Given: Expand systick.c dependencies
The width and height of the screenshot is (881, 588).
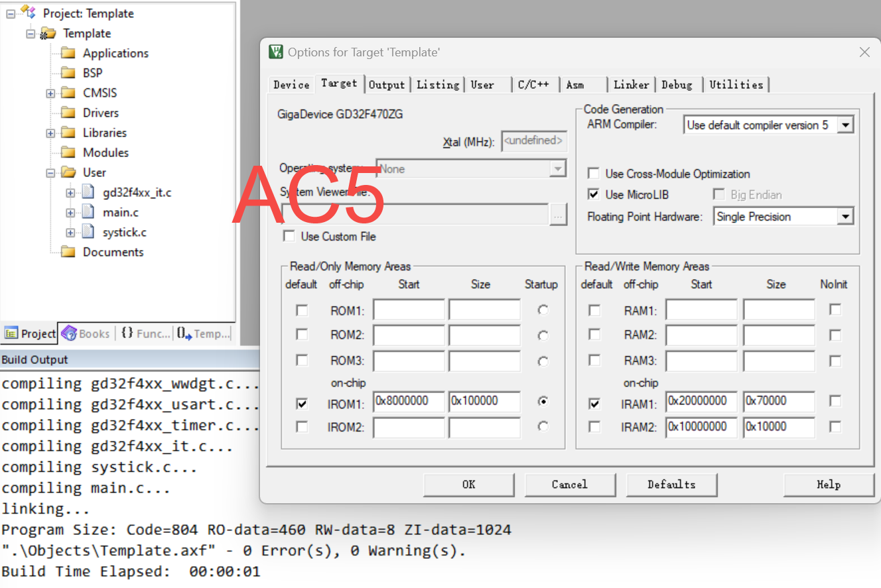Looking at the screenshot, I should pyautogui.click(x=70, y=233).
